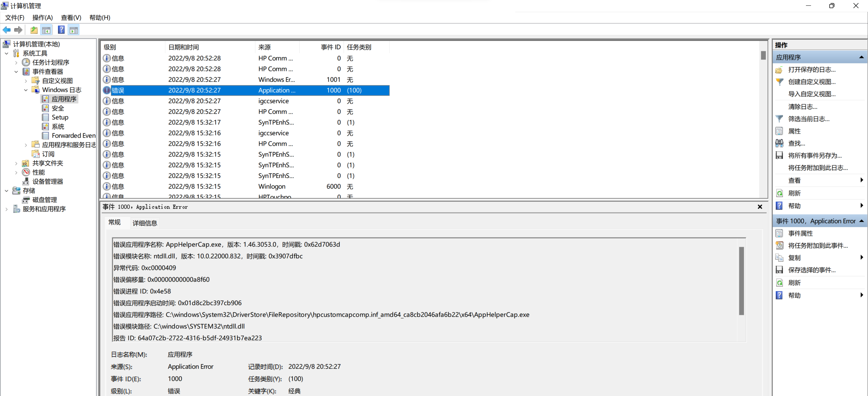Click the 设备管理器 icon in tree
This screenshot has height=396, width=868.
[26, 182]
